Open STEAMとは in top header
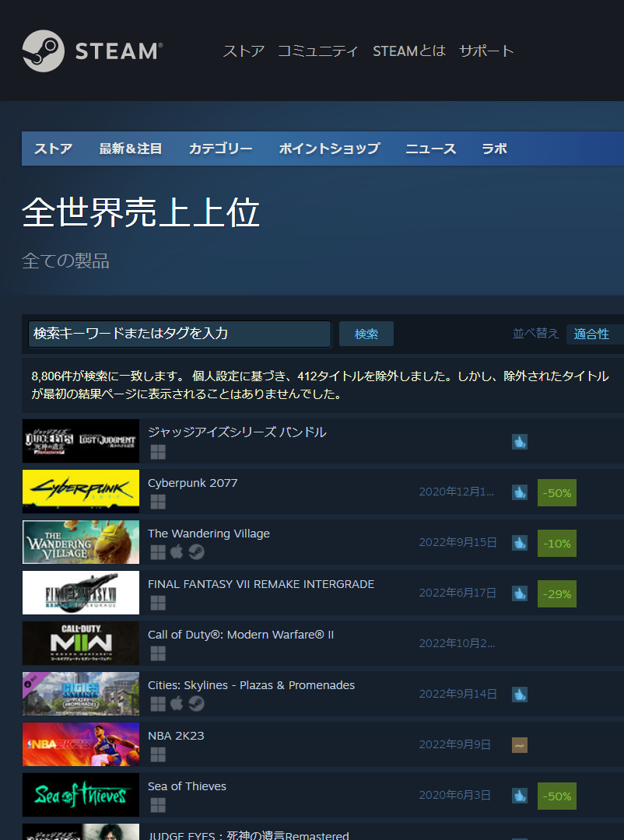Viewport: 624px width, 840px height. 409,51
